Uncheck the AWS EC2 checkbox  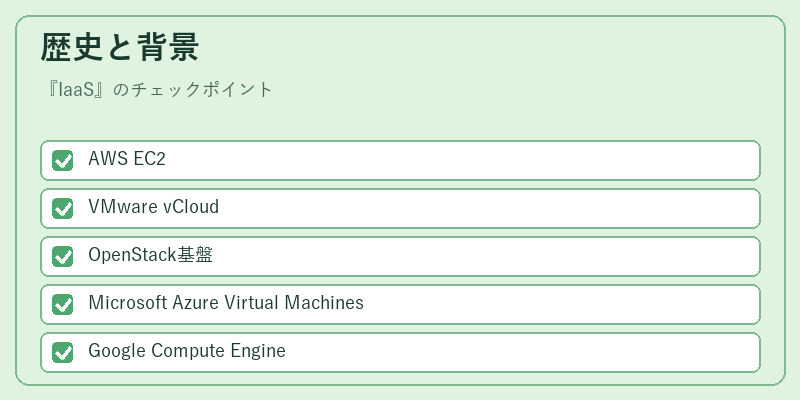point(63,161)
